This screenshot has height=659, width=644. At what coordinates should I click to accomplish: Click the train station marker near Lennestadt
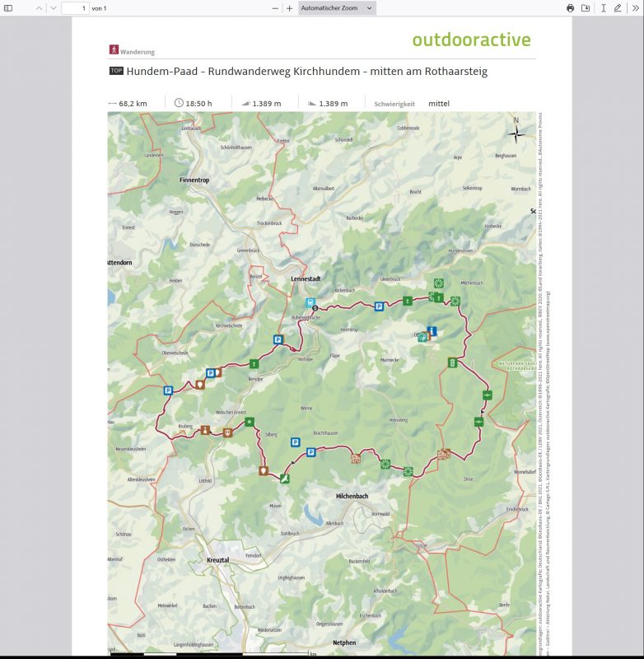point(310,302)
